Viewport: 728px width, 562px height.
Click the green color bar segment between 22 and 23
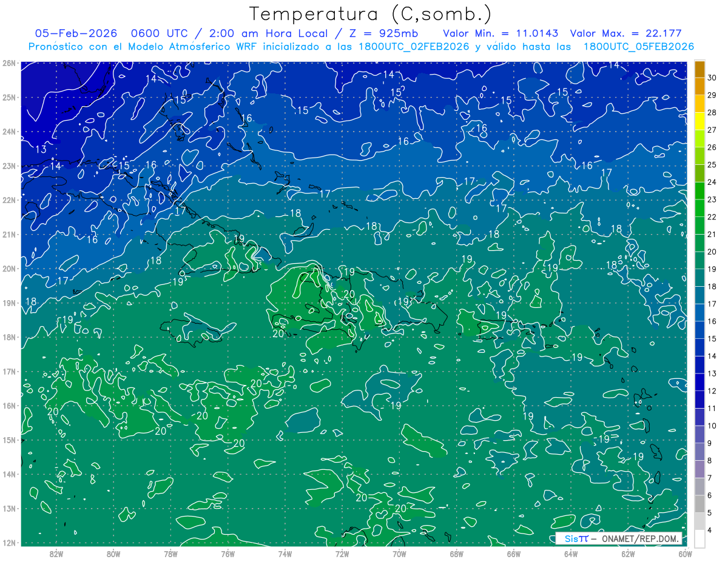(x=700, y=209)
